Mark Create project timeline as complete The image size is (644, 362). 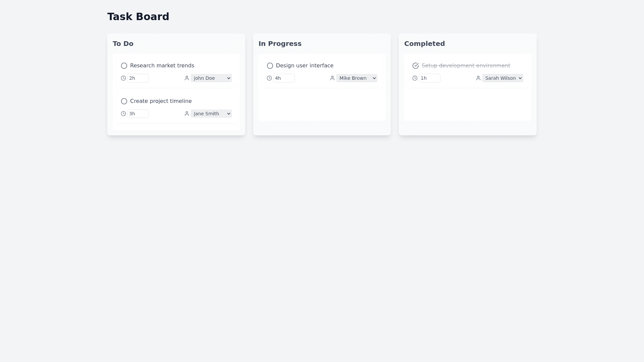tap(124, 101)
